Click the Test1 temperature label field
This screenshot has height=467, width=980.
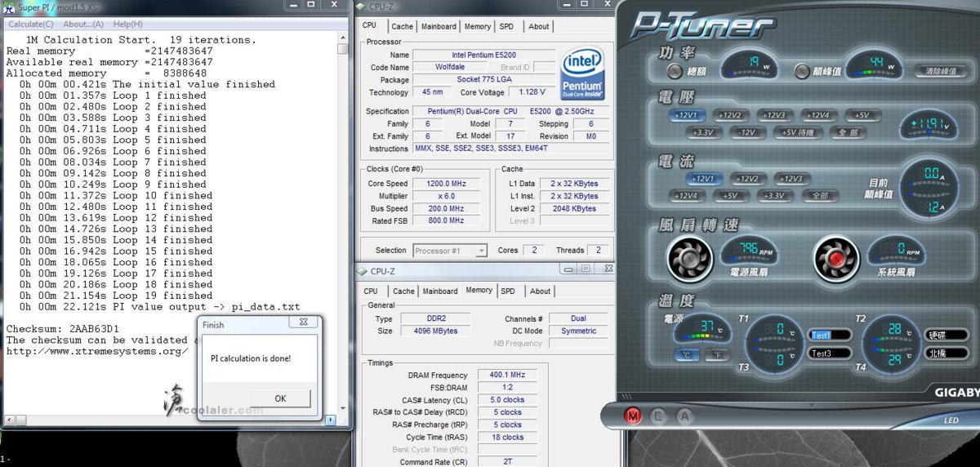[x=830, y=335]
